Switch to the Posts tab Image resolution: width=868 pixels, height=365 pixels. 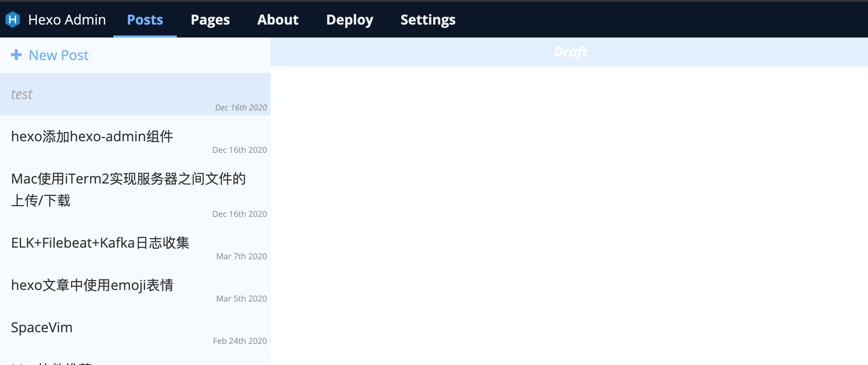(x=145, y=20)
